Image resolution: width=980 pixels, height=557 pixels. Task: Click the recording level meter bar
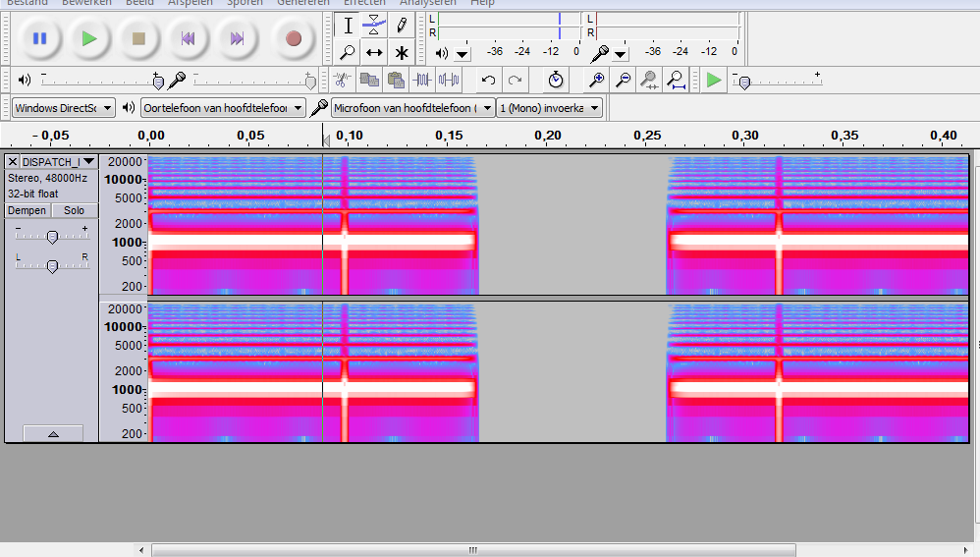(x=668, y=26)
